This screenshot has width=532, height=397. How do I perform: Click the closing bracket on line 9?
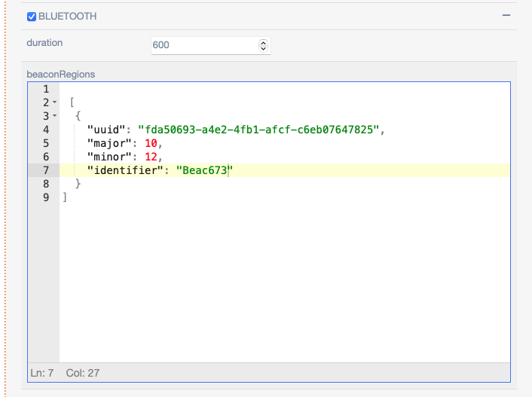pyautogui.click(x=66, y=197)
